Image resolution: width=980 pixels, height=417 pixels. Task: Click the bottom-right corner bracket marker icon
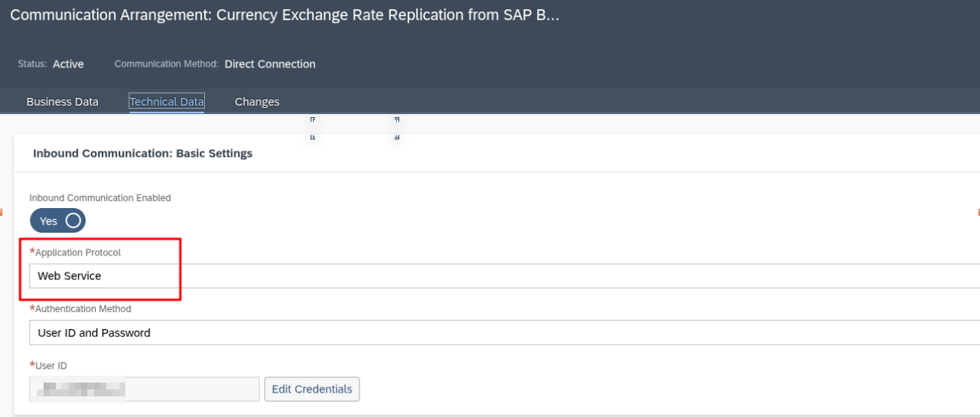pyautogui.click(x=396, y=137)
